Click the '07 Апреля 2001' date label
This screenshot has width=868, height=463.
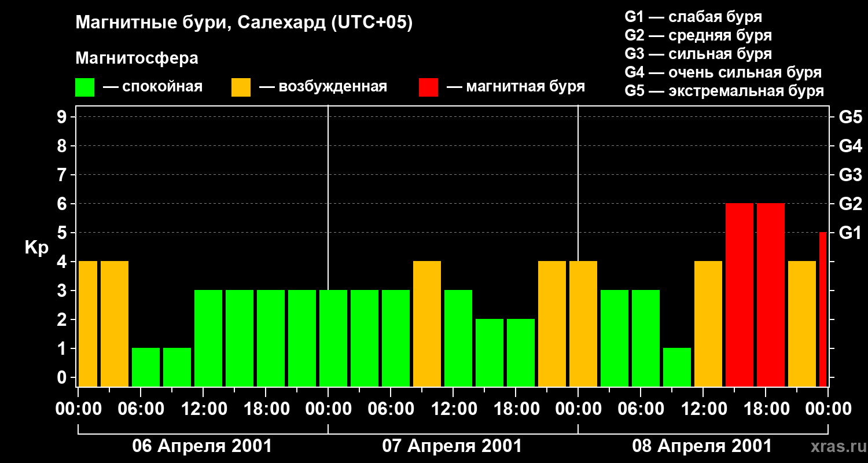click(452, 446)
